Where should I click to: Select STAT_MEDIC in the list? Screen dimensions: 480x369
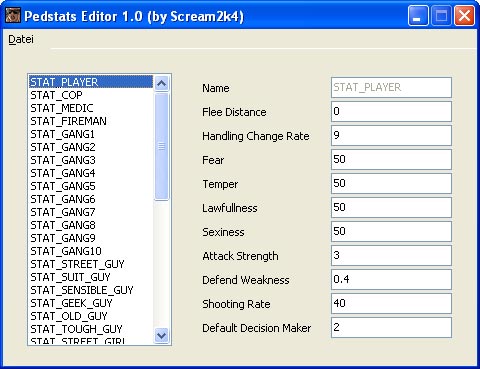pos(91,108)
